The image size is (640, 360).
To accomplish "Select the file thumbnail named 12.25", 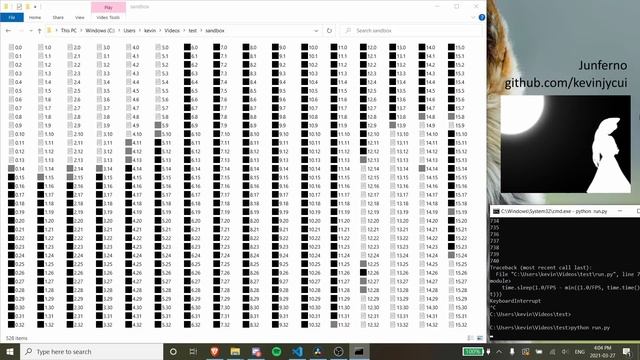I will click(370, 264).
